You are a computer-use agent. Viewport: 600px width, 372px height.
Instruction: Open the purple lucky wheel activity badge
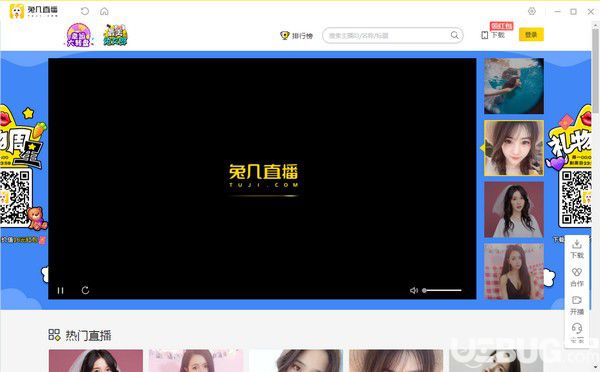78,35
